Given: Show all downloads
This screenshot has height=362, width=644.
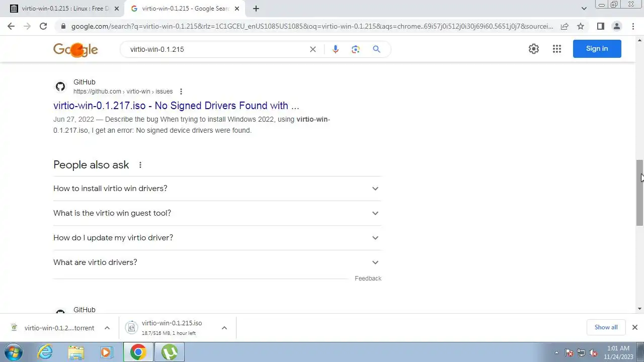Looking at the screenshot, I should (x=606, y=327).
